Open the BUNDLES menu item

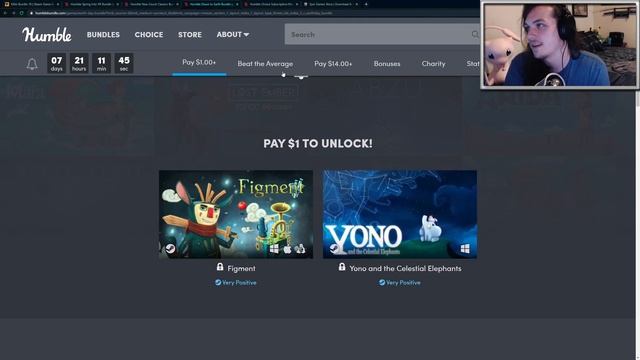(x=103, y=35)
